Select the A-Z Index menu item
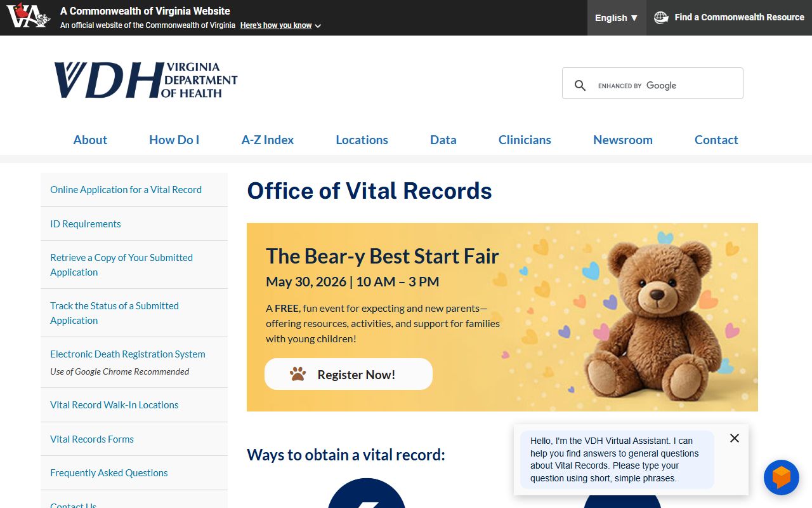Image resolution: width=812 pixels, height=508 pixels. [x=267, y=140]
